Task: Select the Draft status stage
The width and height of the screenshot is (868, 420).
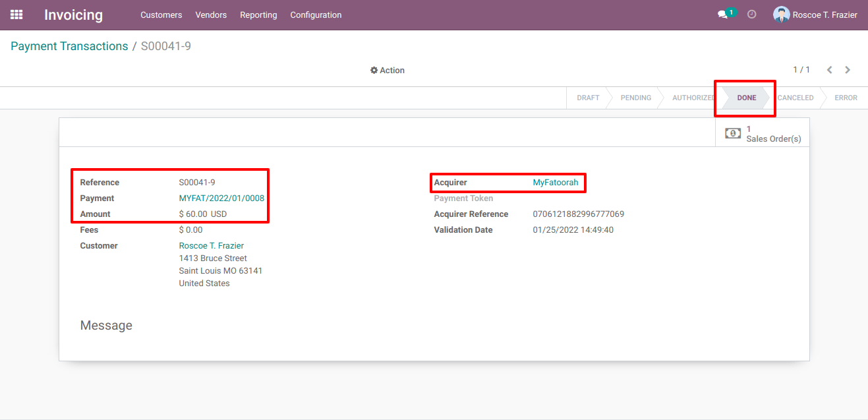Action: (x=588, y=98)
